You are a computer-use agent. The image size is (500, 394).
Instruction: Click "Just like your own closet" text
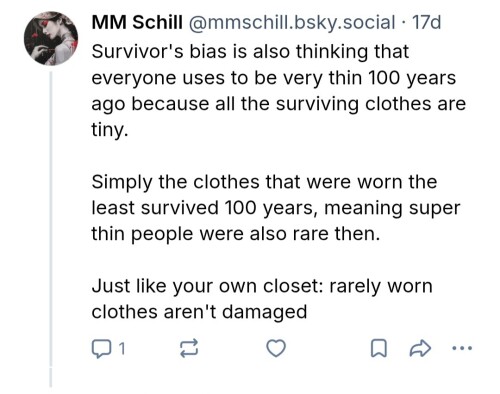coord(205,286)
